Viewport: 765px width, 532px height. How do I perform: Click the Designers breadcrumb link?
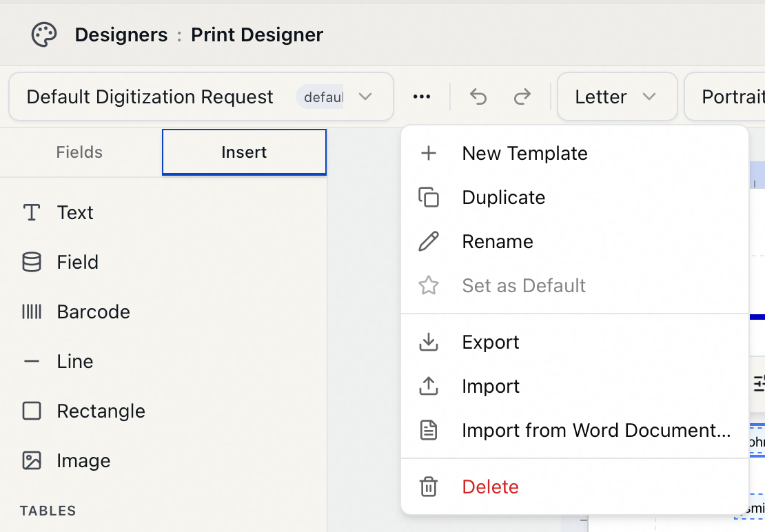pos(121,35)
